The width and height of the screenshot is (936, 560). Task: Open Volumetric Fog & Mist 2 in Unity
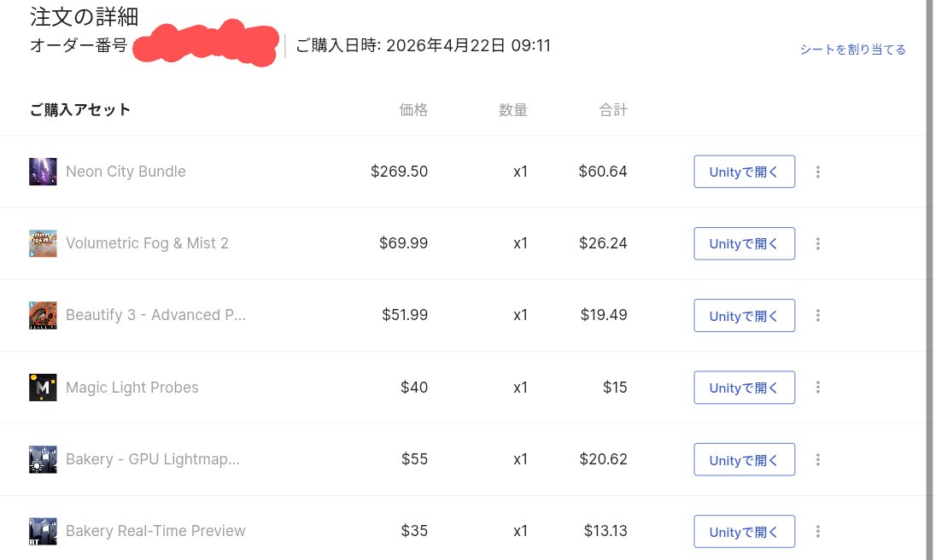pyautogui.click(x=744, y=242)
